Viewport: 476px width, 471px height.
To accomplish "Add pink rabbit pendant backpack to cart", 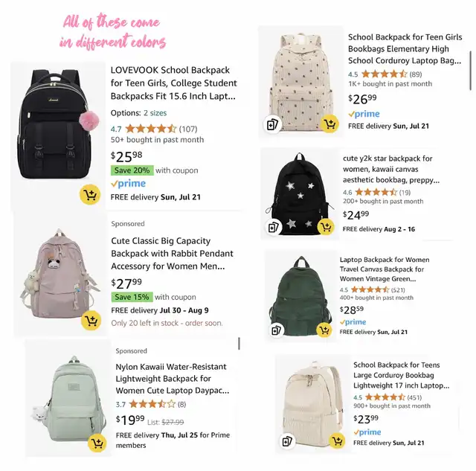I will click(91, 320).
